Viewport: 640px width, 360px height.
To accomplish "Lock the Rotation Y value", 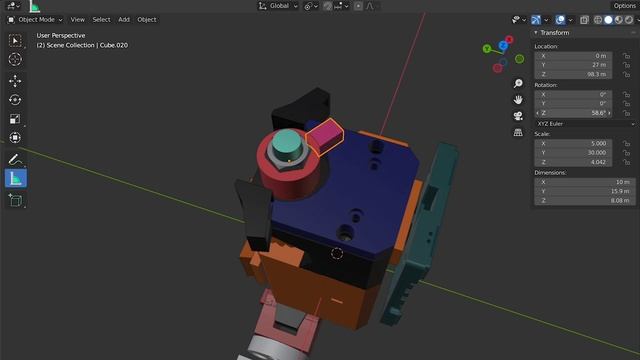I will pos(626,104).
